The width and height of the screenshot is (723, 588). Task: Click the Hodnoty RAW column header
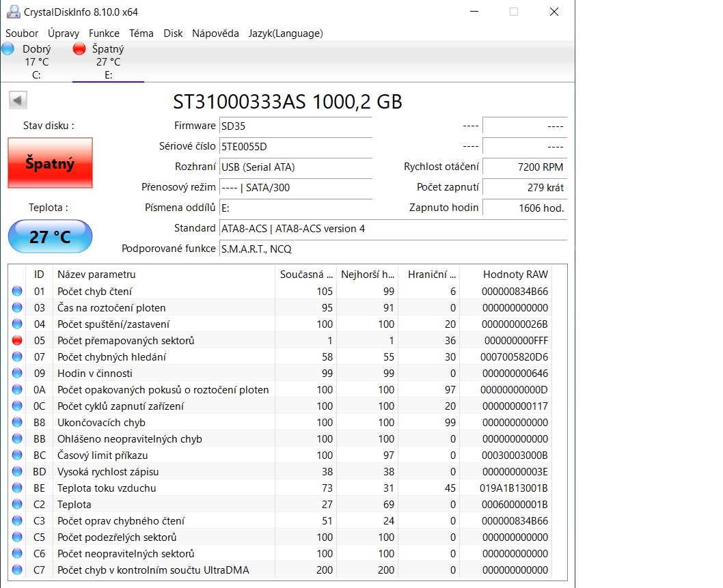click(x=506, y=274)
